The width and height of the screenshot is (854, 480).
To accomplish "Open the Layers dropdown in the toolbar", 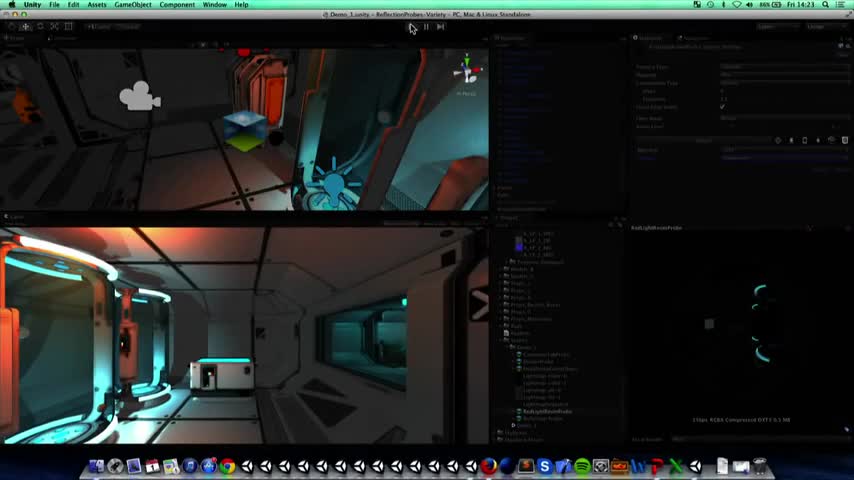I will pos(777,27).
